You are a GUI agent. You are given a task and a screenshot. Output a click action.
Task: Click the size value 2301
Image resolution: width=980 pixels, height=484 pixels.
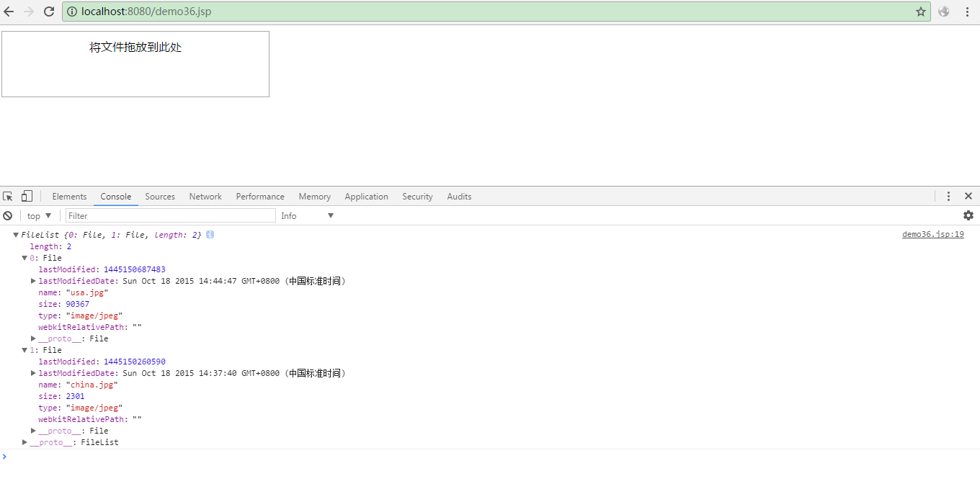(x=75, y=396)
